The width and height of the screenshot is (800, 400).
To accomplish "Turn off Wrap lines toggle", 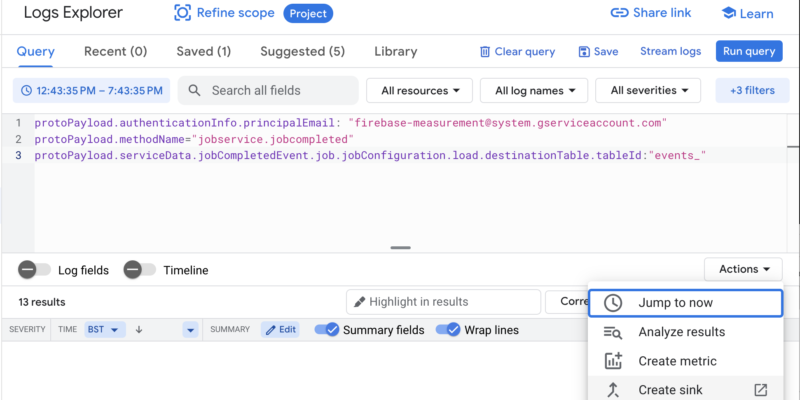I will pos(448,330).
